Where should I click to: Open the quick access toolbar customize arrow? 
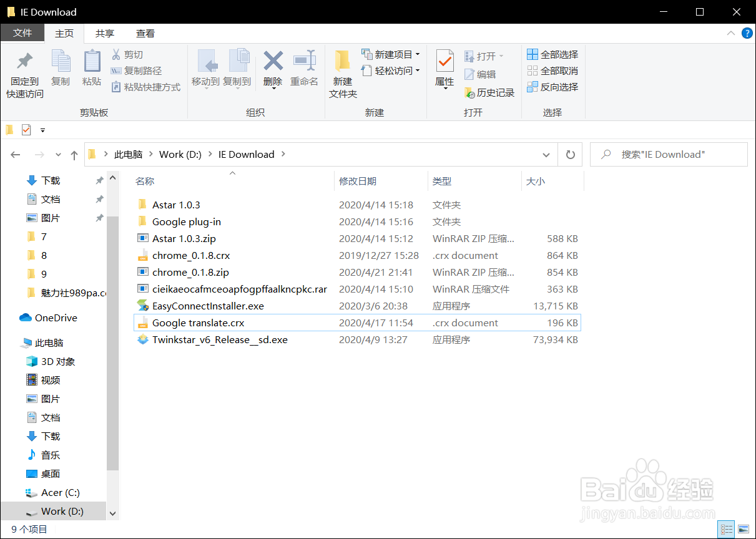tap(42, 130)
